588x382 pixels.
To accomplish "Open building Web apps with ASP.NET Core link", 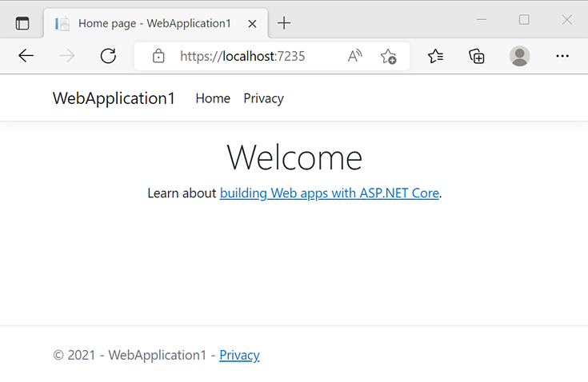I will (330, 193).
